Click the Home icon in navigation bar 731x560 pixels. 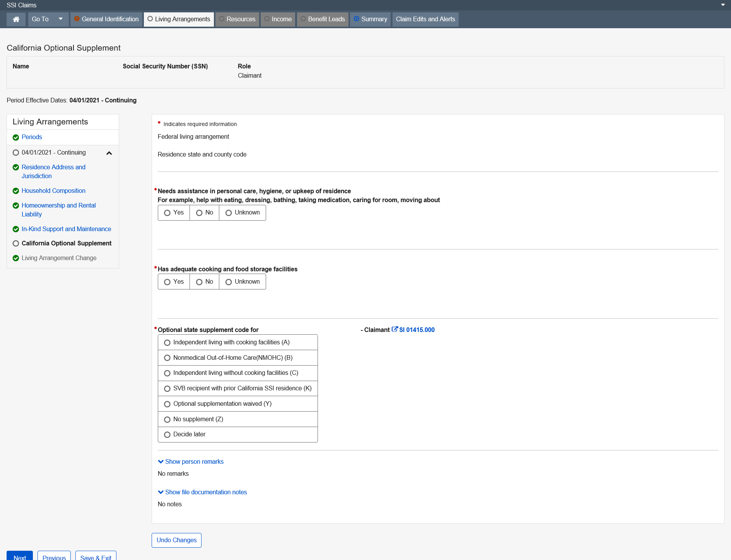(x=16, y=19)
